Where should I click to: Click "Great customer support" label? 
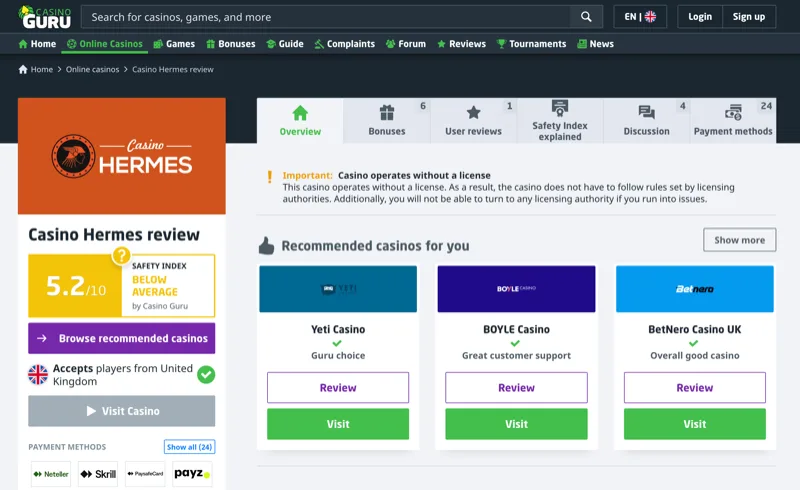pos(516,355)
